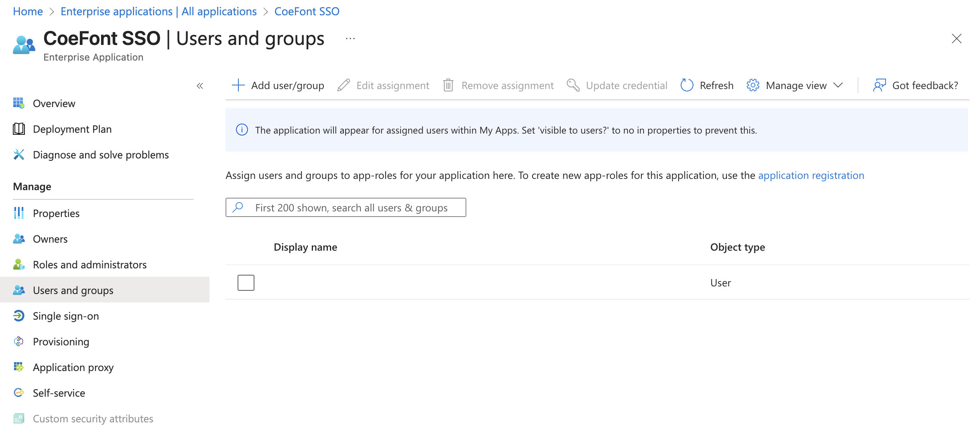Click the Custom security attributes icon
The width and height of the screenshot is (980, 442).
coord(19,418)
